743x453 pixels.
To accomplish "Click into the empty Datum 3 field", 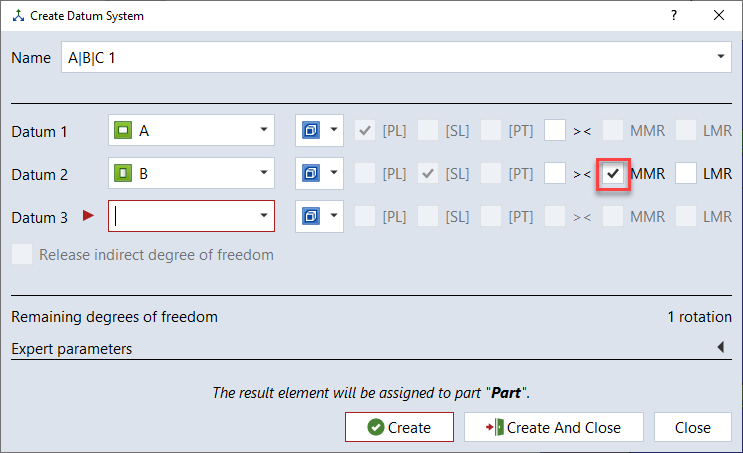I will 185,216.
